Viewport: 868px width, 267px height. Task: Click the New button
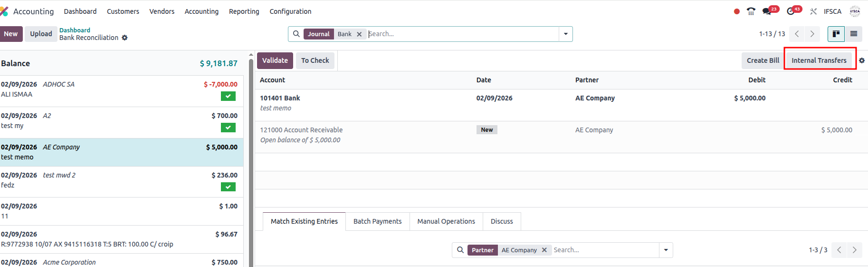tap(11, 34)
